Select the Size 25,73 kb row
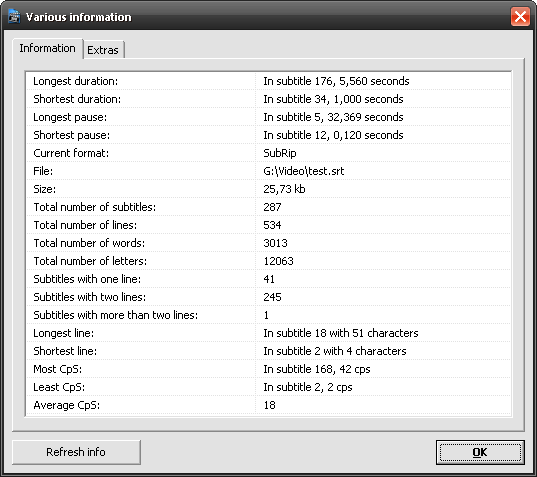The image size is (537, 477). (268, 189)
